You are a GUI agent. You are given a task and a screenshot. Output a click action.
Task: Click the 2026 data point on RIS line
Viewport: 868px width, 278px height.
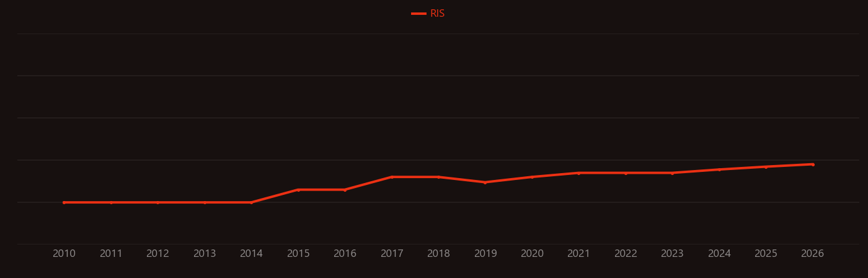pos(813,164)
